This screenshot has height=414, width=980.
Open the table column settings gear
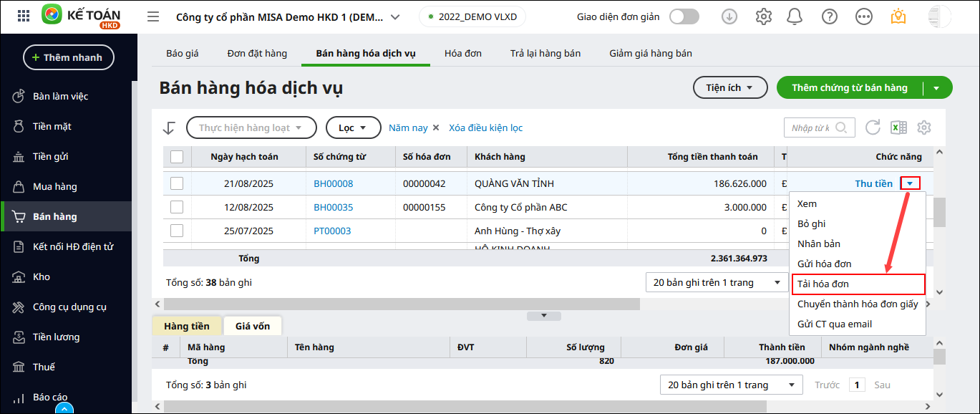pyautogui.click(x=924, y=127)
